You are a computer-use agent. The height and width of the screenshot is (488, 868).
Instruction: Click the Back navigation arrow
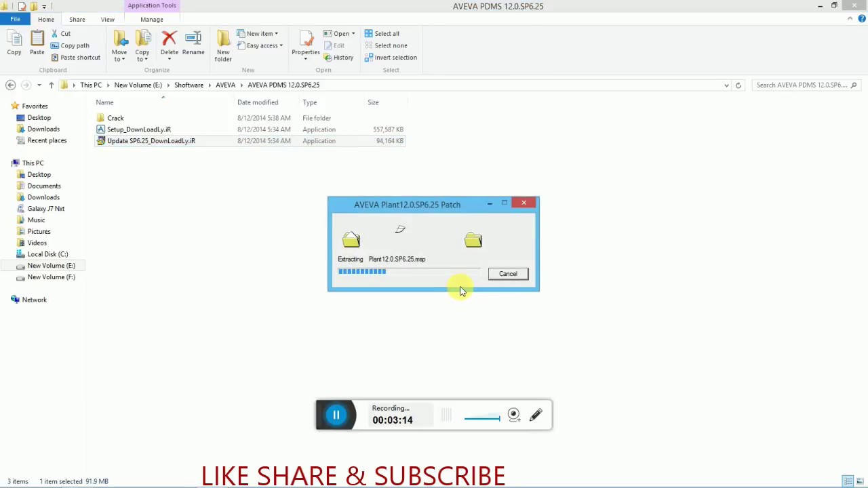[x=10, y=85]
